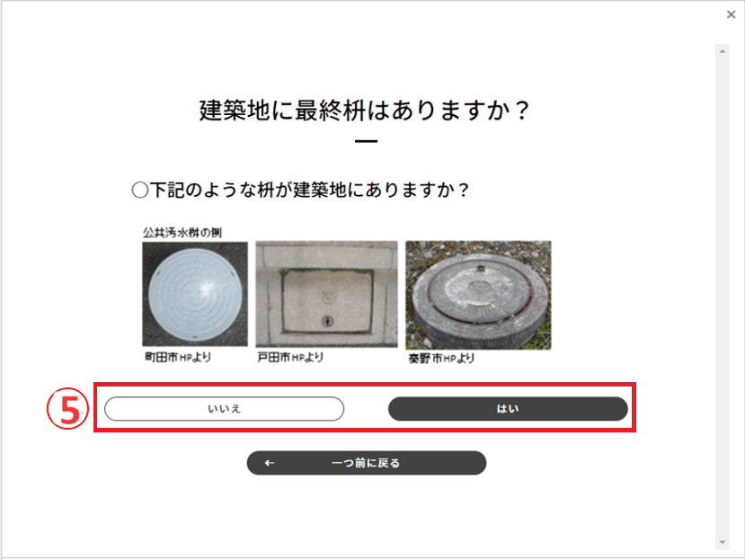Click the 町田市HPより caption
Viewport: 745px width, 560px height.
point(178,357)
